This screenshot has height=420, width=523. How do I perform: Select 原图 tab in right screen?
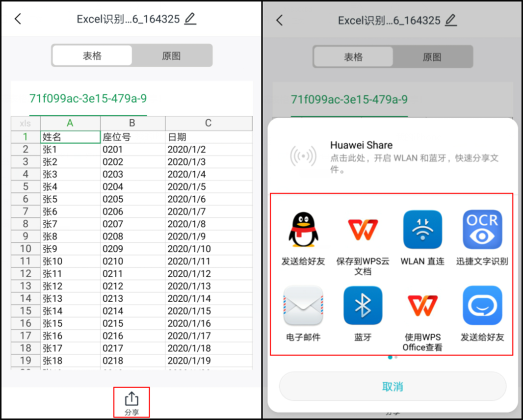pyautogui.click(x=432, y=57)
